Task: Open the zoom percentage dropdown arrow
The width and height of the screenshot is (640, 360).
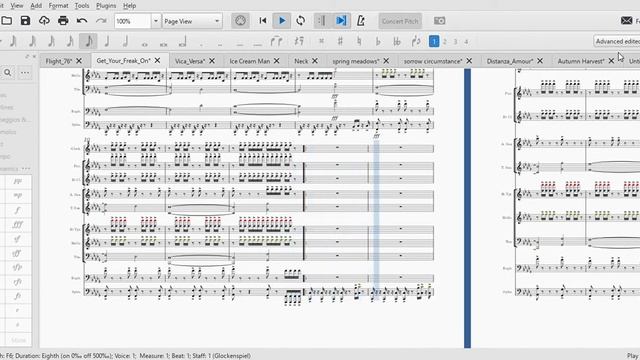Action: coord(156,21)
